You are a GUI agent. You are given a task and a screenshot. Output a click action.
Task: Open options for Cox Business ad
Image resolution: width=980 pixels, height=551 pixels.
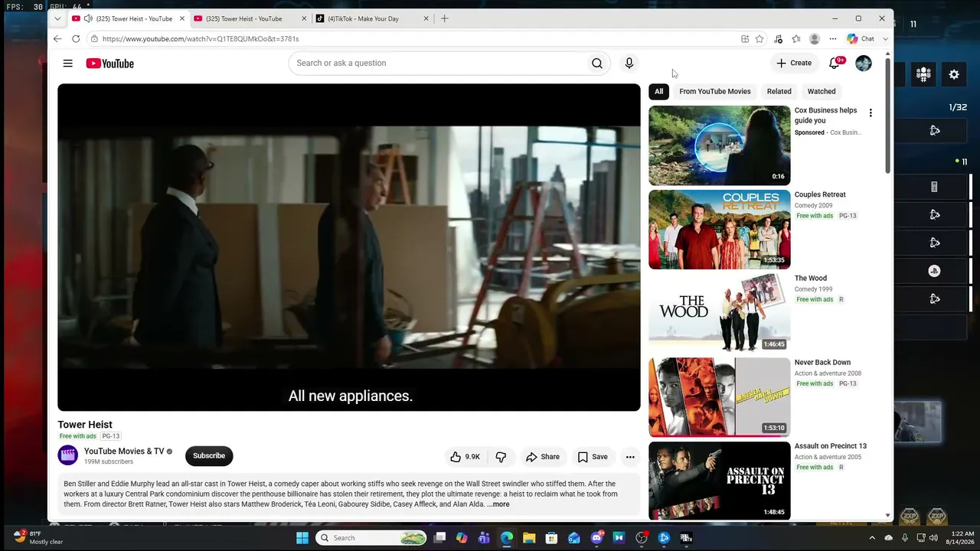871,113
